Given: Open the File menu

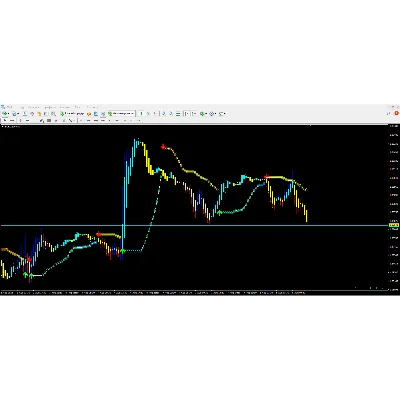Looking at the screenshot, I should (x=9, y=107).
